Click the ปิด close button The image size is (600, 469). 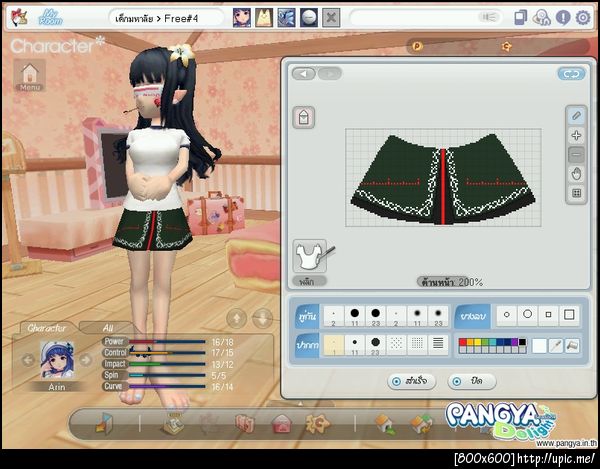click(x=471, y=381)
